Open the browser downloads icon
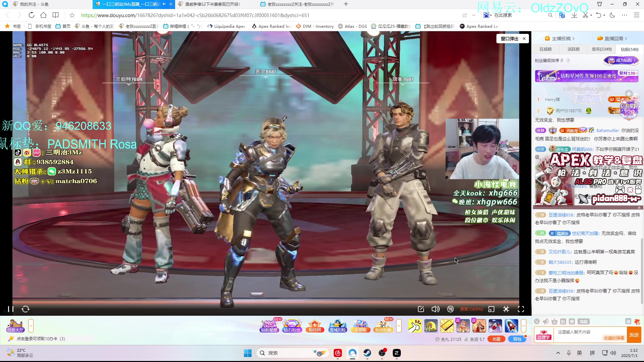Viewport: 644px width, 362px height. 574,15
